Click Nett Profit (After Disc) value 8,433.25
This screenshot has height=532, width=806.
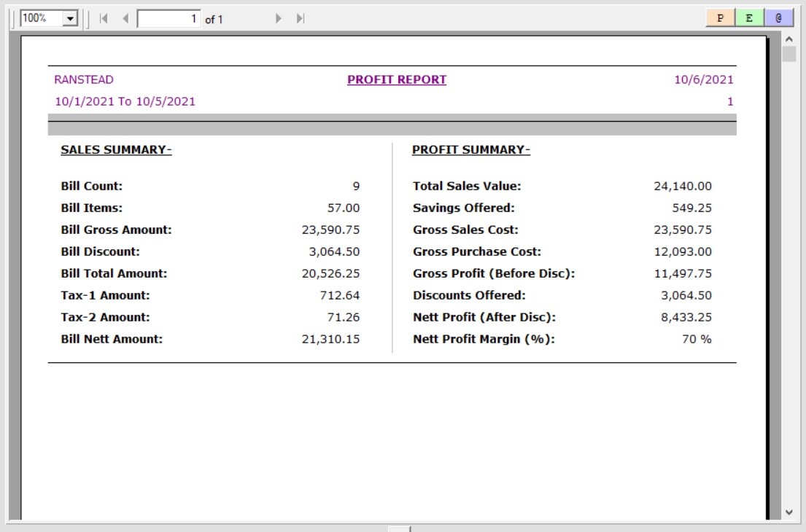click(686, 317)
